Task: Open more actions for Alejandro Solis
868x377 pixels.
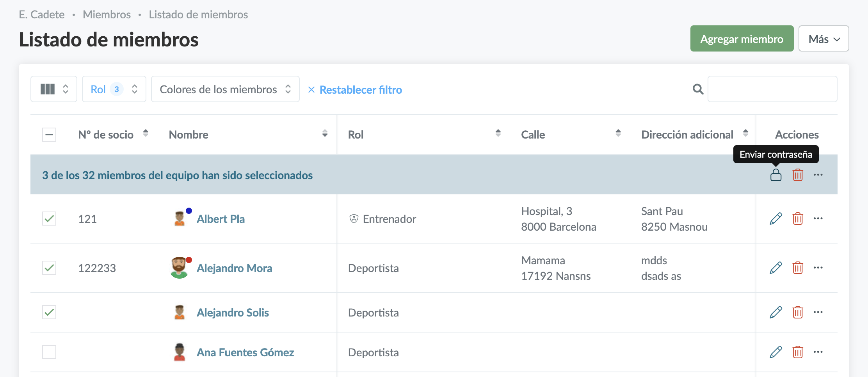Action: point(818,312)
